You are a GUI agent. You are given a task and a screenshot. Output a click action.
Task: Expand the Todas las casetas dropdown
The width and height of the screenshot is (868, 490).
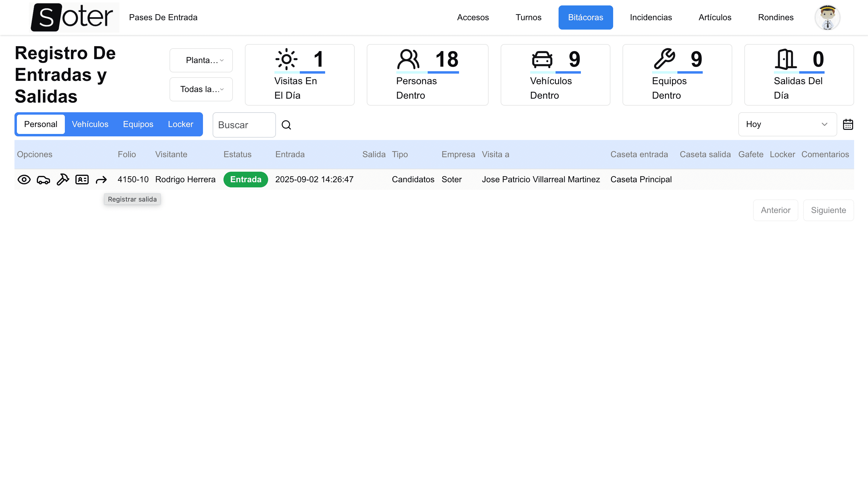(x=201, y=89)
